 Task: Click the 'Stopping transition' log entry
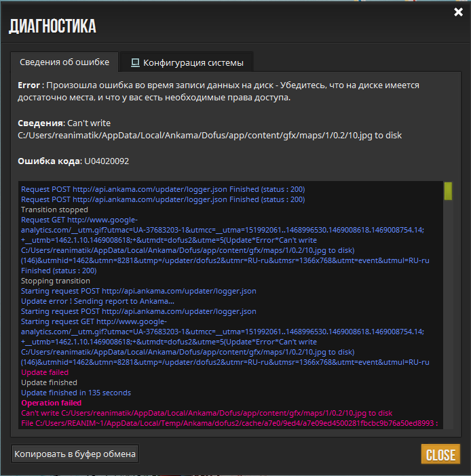[56, 281]
